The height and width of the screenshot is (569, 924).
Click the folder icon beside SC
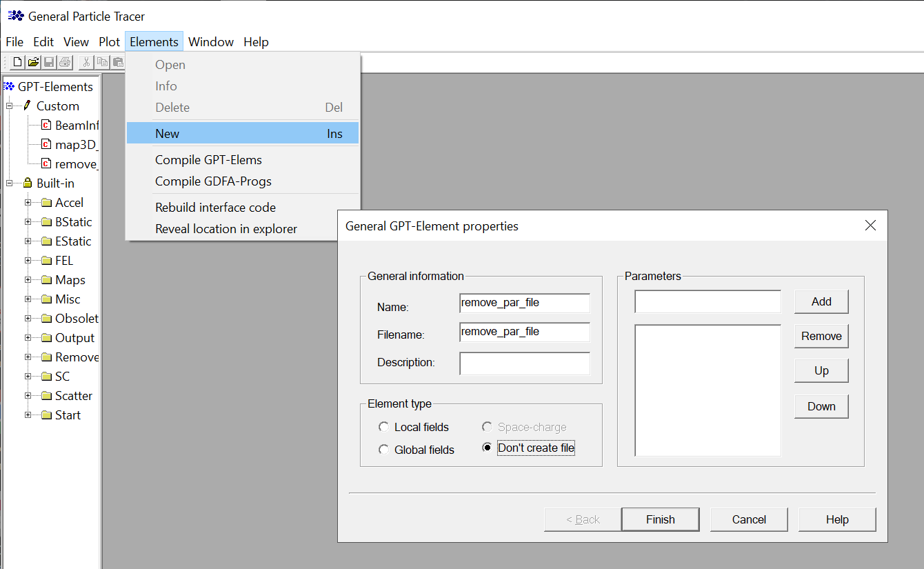[46, 376]
